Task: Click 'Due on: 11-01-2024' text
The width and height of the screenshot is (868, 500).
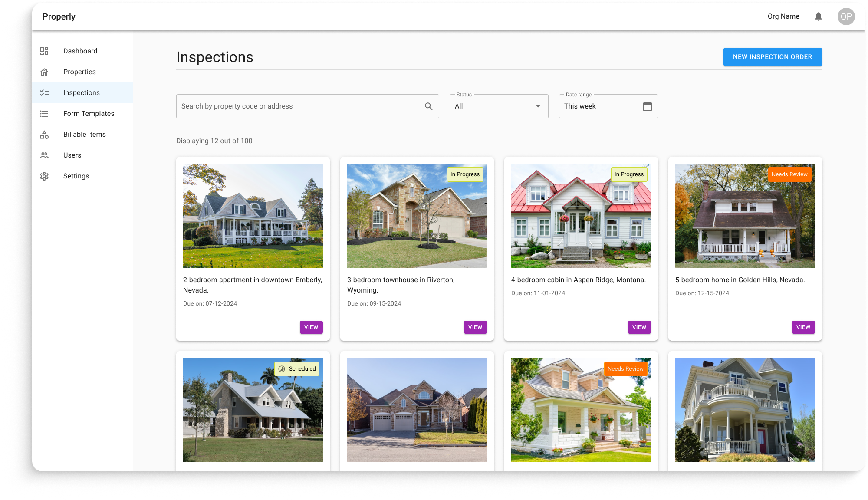Action: (538, 293)
